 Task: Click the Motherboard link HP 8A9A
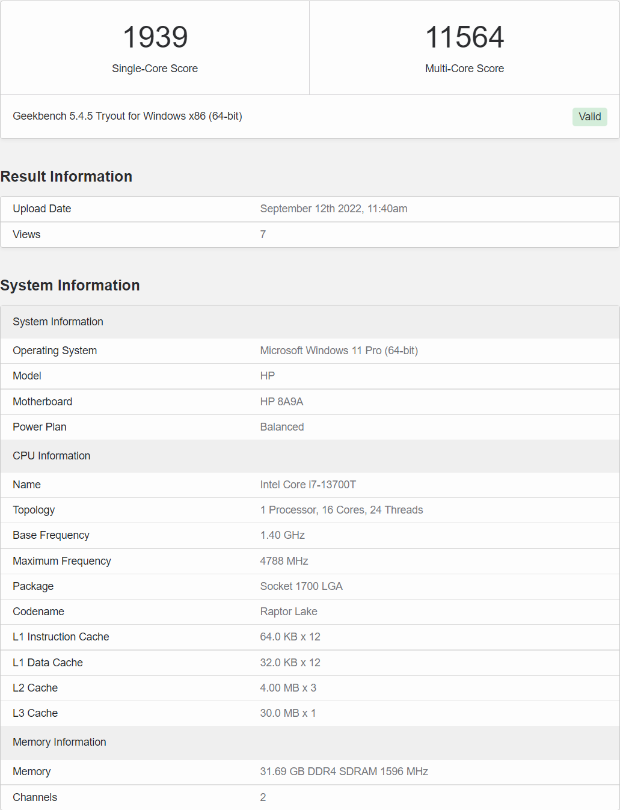coord(279,401)
